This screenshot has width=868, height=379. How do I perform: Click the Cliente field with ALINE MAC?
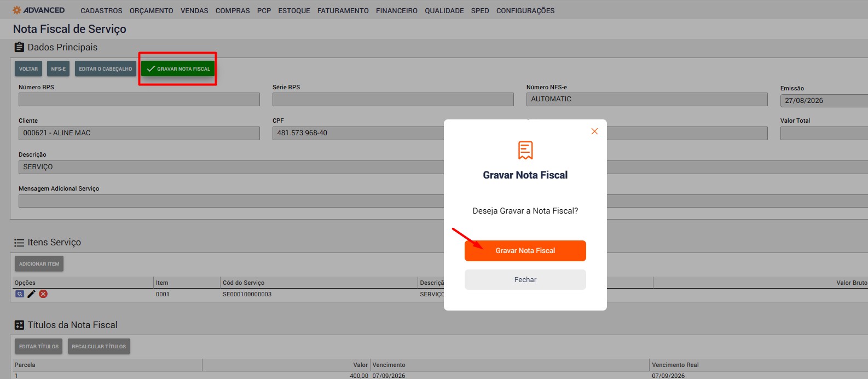click(139, 133)
